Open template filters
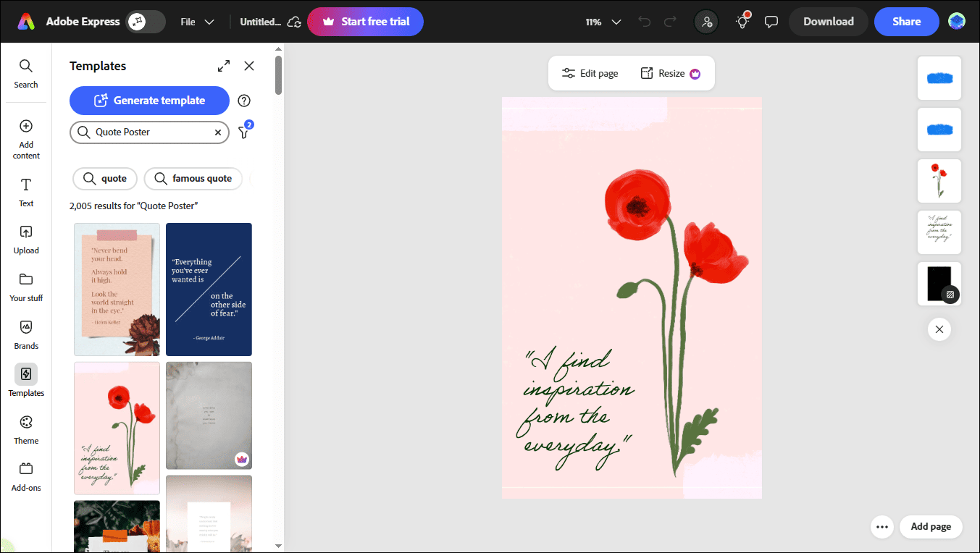This screenshot has height=553, width=980. coord(244,132)
